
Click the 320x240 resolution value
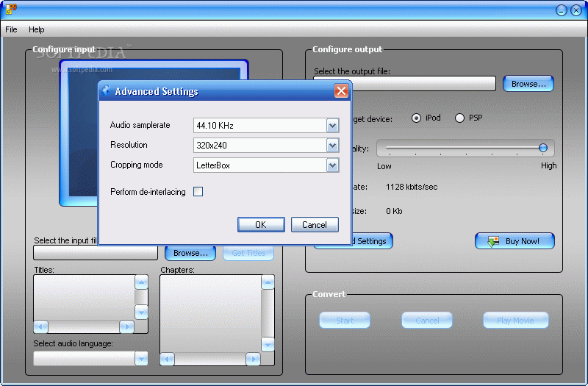click(x=212, y=146)
